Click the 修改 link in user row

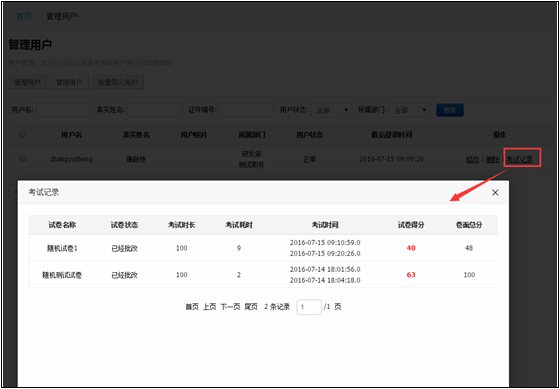[472, 160]
